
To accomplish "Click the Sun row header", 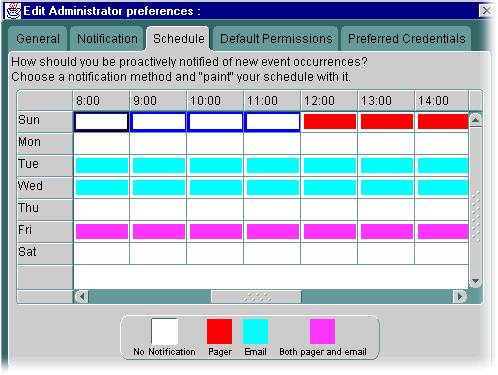I will point(45,122).
